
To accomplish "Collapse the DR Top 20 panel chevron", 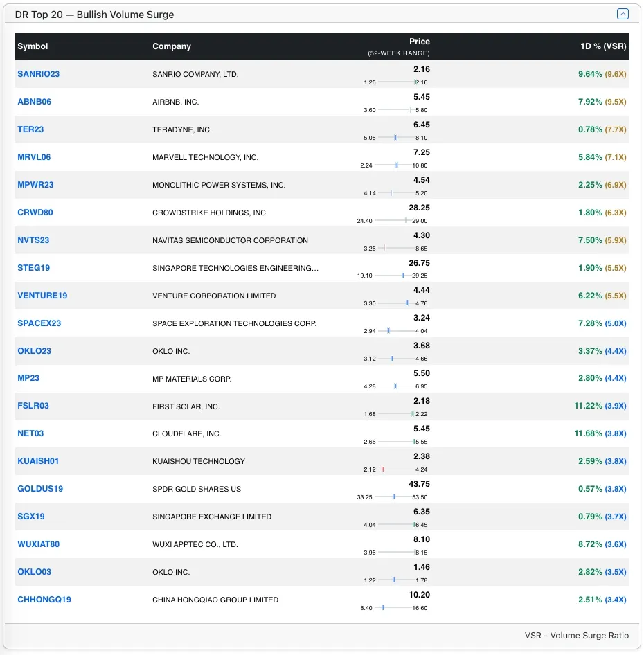I will tap(623, 14).
